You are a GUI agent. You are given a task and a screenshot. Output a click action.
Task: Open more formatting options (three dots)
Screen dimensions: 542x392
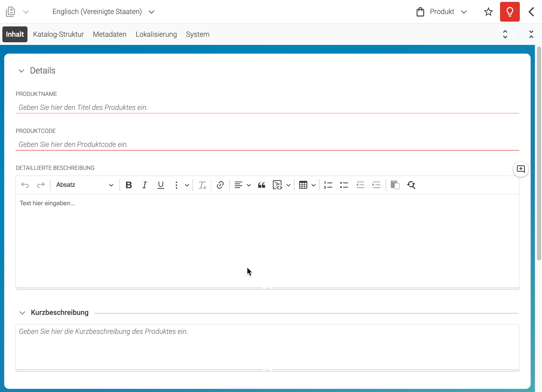click(x=176, y=185)
